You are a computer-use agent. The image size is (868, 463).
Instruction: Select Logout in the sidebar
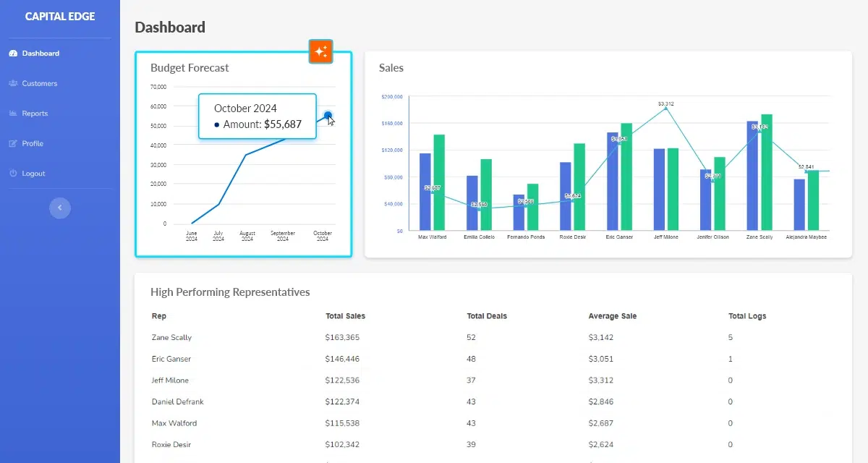click(x=33, y=174)
